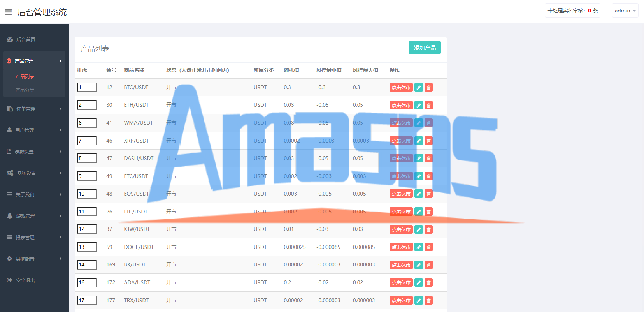Click 点击休市 for TRX/USDT
Viewport: 644px width, 312px height.
[401, 300]
